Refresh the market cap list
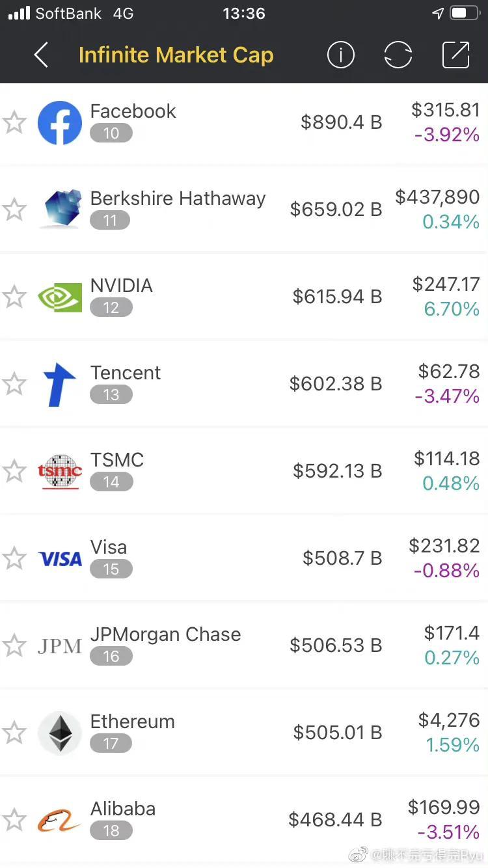The width and height of the screenshot is (488, 868). click(x=398, y=55)
